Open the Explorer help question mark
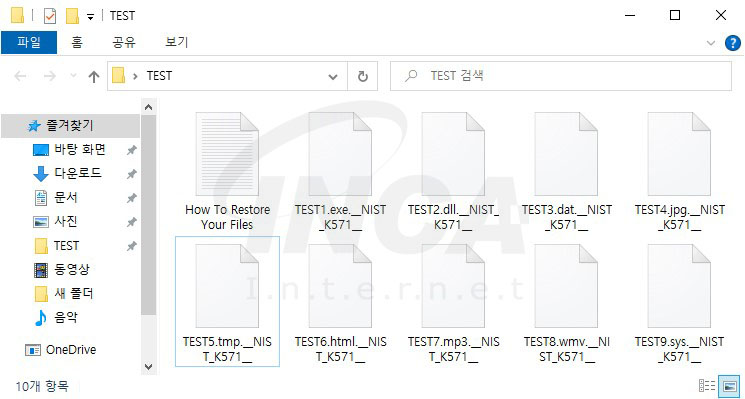Screen dimensions: 745x399 tap(733, 43)
